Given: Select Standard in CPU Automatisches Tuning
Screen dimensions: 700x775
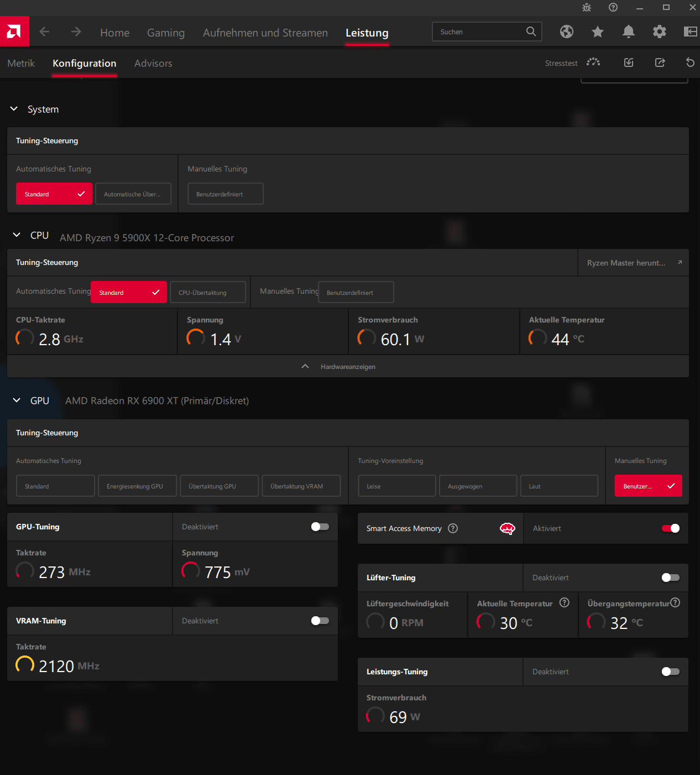Looking at the screenshot, I should [x=129, y=293].
